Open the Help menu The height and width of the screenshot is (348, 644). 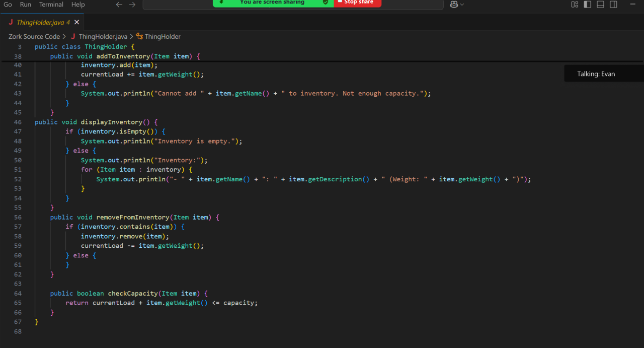click(x=78, y=5)
